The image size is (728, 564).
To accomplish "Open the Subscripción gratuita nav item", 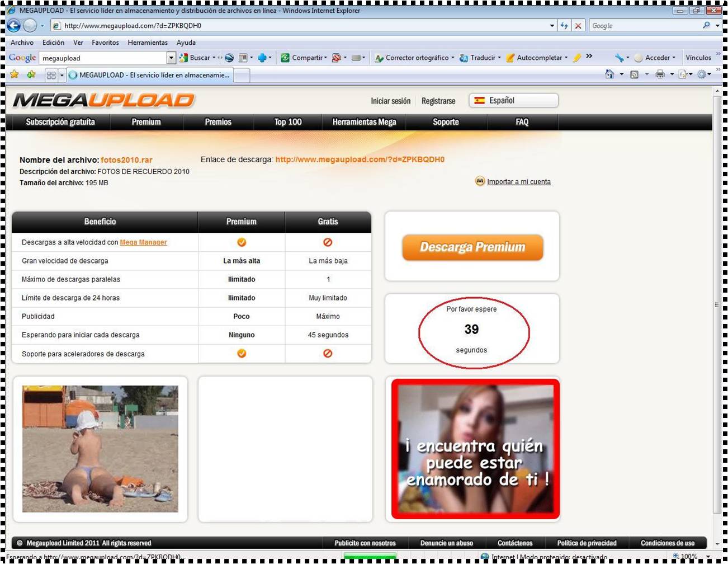I will tap(60, 122).
